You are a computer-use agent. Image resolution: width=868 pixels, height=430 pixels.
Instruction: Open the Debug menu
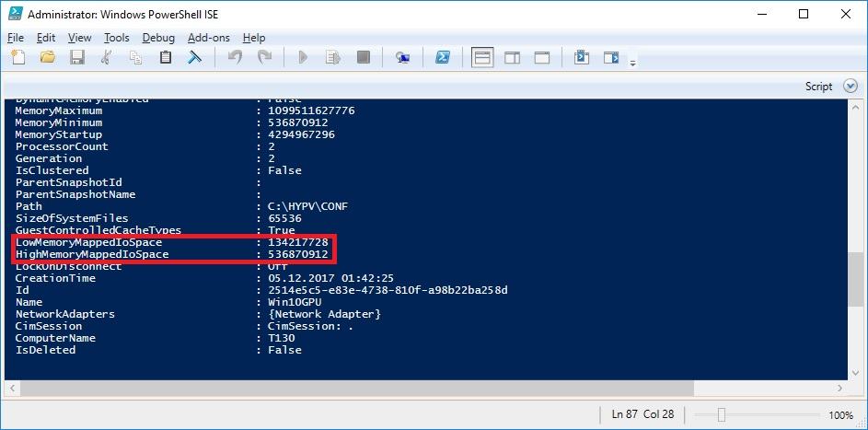coord(158,38)
